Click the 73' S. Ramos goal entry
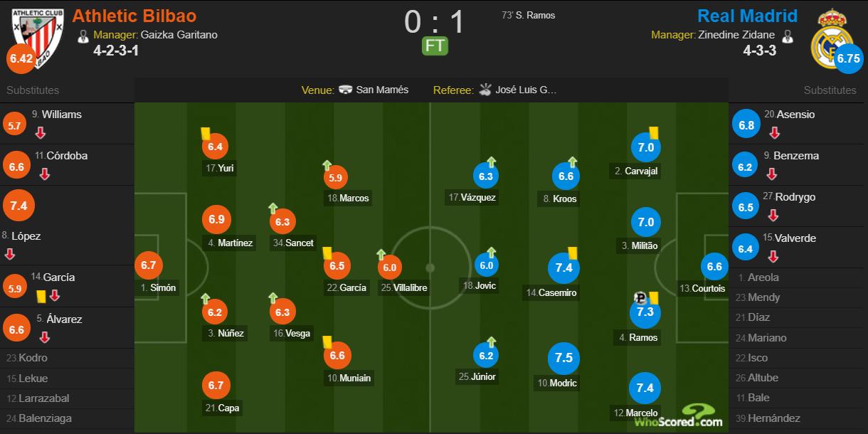868x434 pixels. point(528,16)
